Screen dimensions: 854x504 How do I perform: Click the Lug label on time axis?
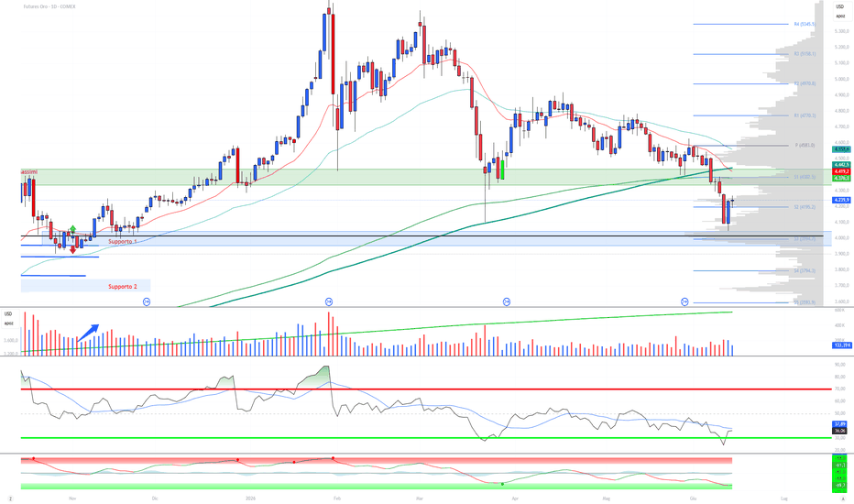784,499
